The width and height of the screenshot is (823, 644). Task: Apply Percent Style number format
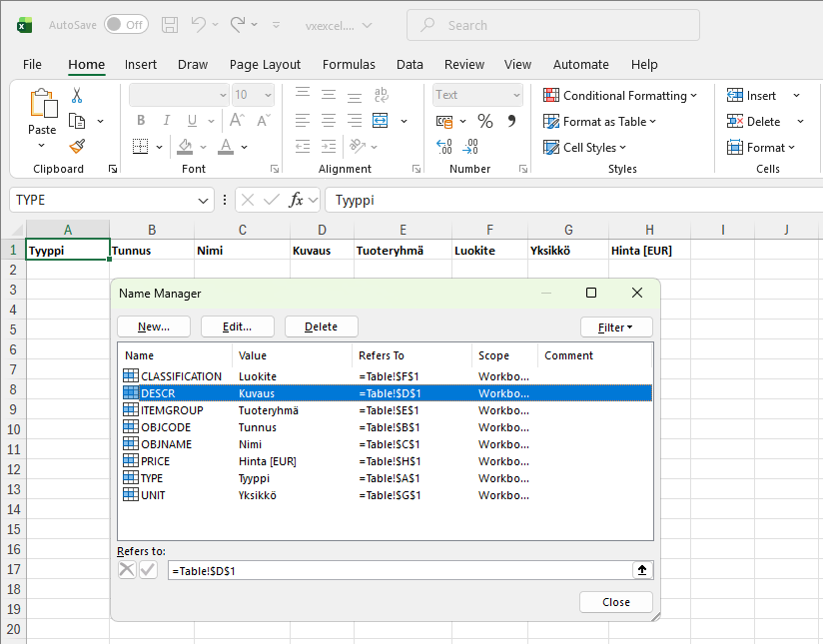485,121
